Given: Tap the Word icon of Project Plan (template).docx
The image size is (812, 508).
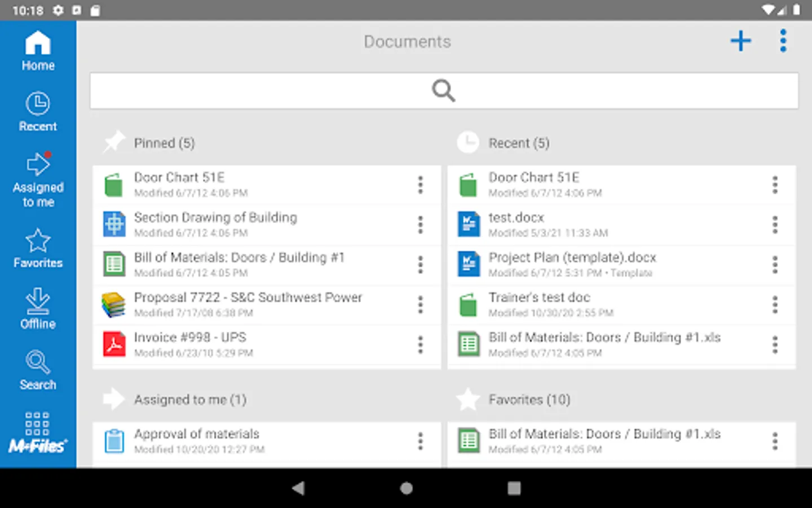Looking at the screenshot, I should pos(468,265).
